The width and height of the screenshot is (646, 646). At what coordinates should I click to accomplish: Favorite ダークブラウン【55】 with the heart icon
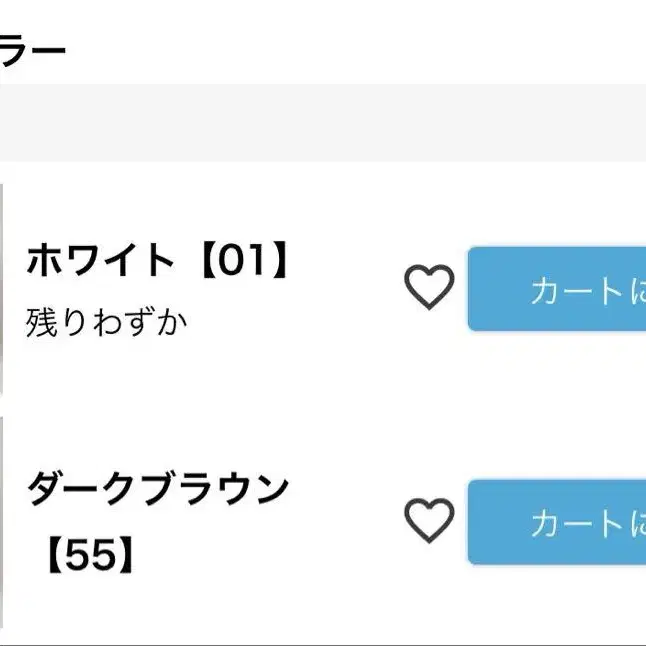(429, 521)
